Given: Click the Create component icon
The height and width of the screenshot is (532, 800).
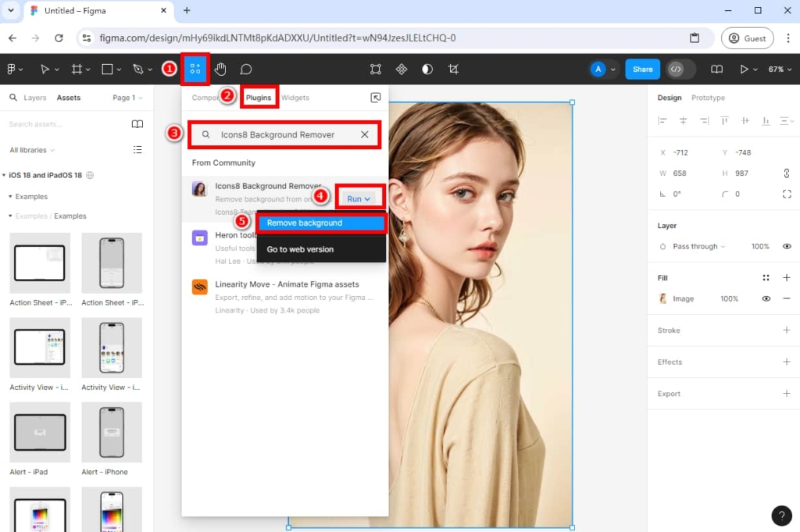Looking at the screenshot, I should [402, 70].
